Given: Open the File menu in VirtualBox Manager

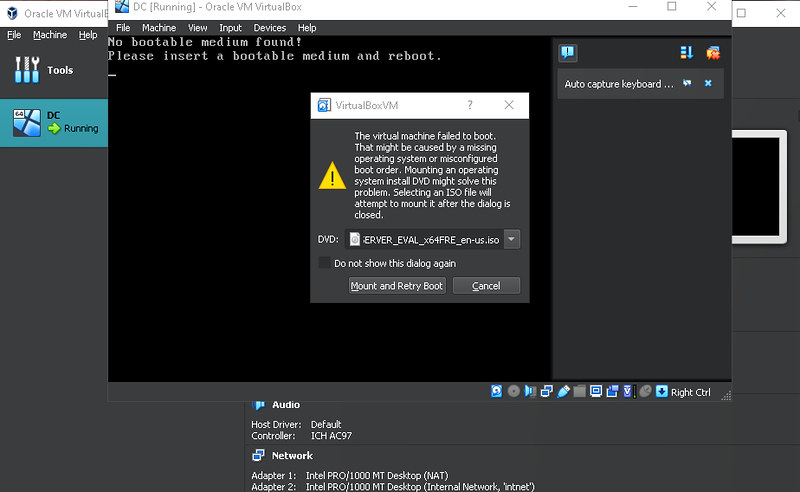Looking at the screenshot, I should click(x=14, y=35).
